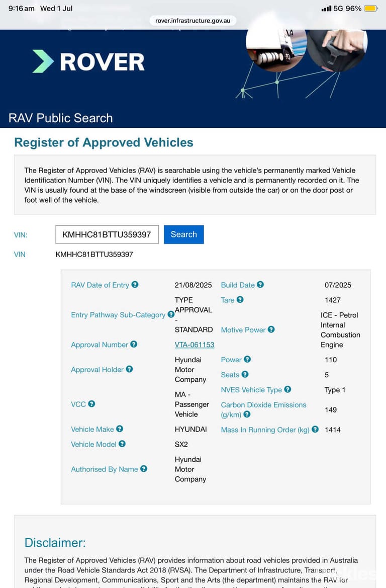Click the Vehicle Model label
386x588 pixels.
click(x=93, y=444)
